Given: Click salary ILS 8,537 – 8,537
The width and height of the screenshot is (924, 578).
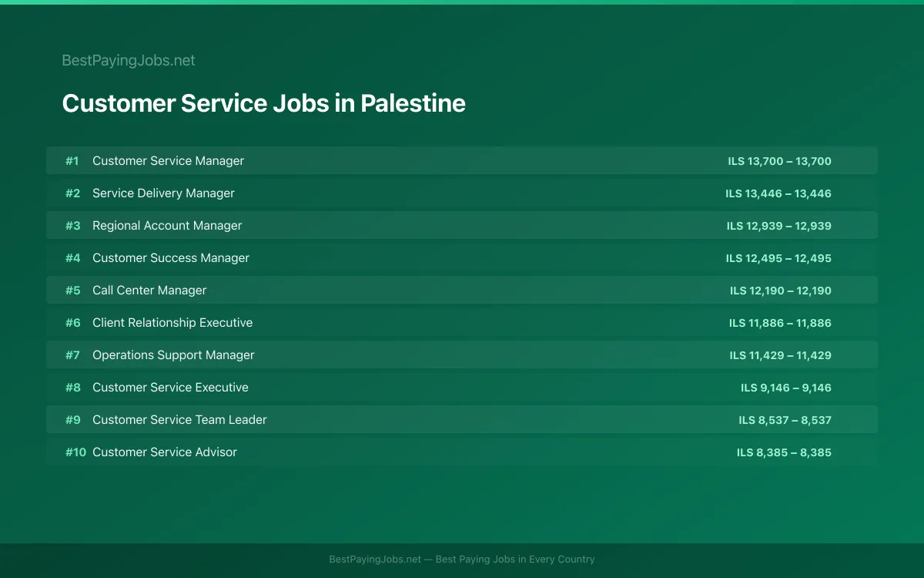Looking at the screenshot, I should (x=785, y=420).
